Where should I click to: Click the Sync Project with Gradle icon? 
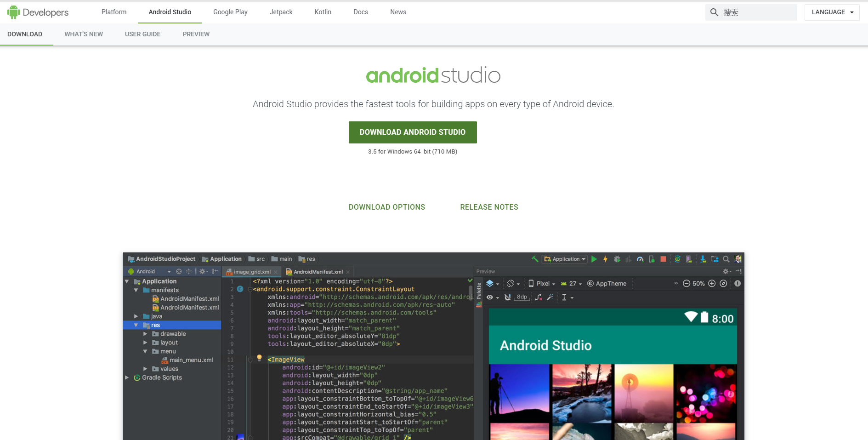point(677,259)
